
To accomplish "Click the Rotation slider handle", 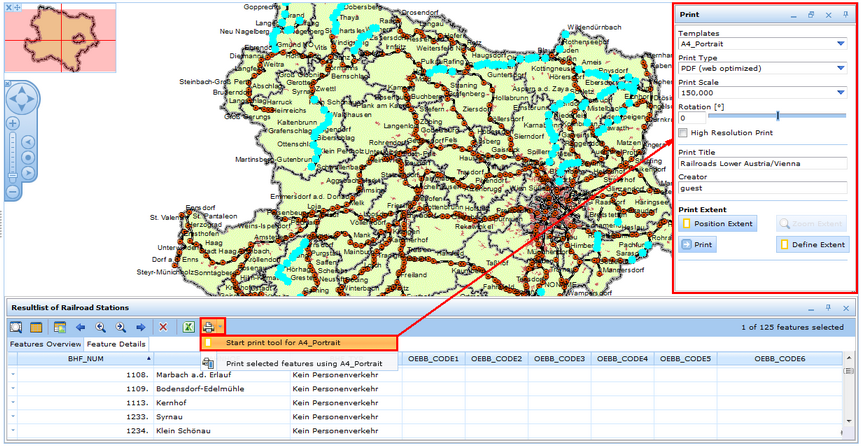I will point(778,117).
